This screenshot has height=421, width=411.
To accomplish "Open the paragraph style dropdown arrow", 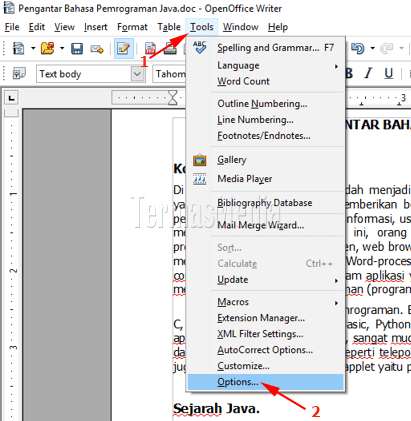I will pyautogui.click(x=138, y=74).
